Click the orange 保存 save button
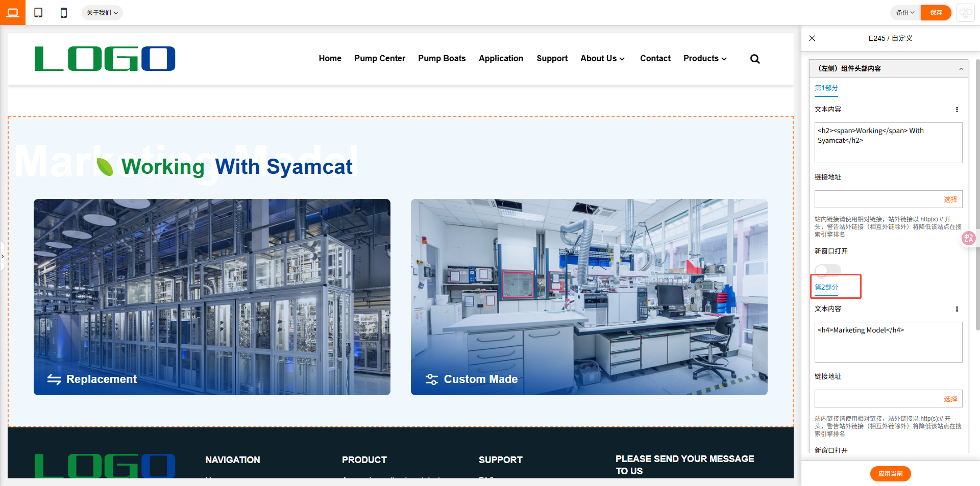The width and height of the screenshot is (980, 486). (x=936, y=13)
